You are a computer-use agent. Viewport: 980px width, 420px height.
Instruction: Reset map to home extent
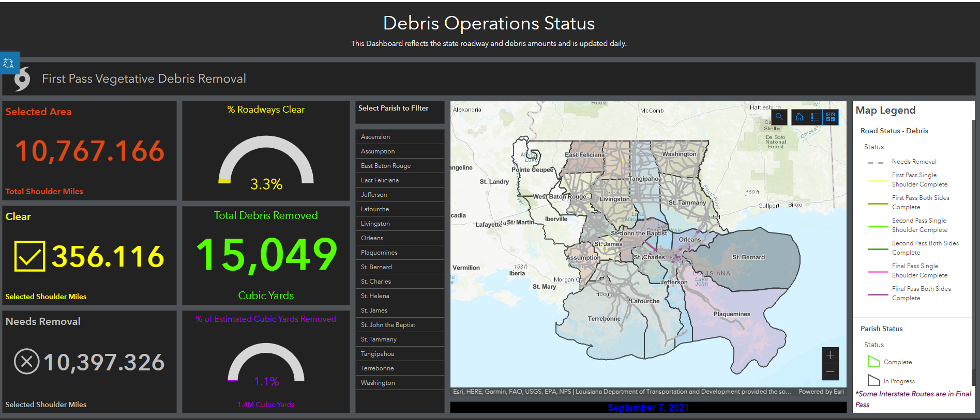pos(799,117)
